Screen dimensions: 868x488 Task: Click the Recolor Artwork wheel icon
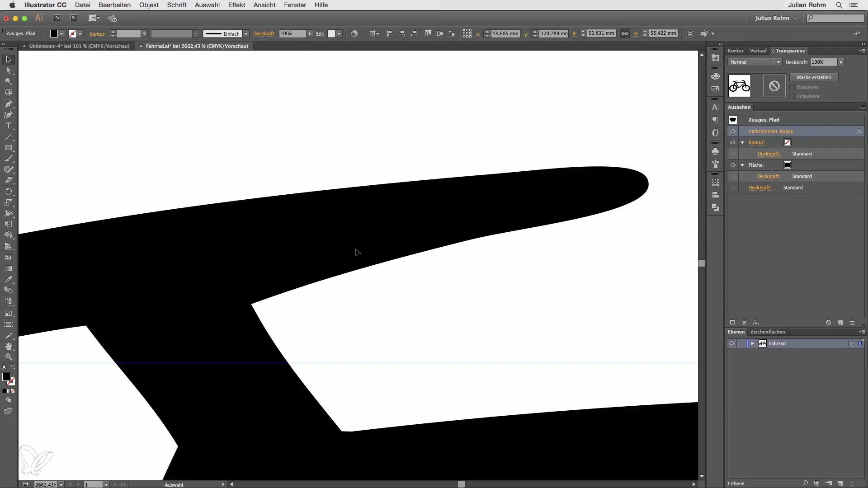(354, 33)
